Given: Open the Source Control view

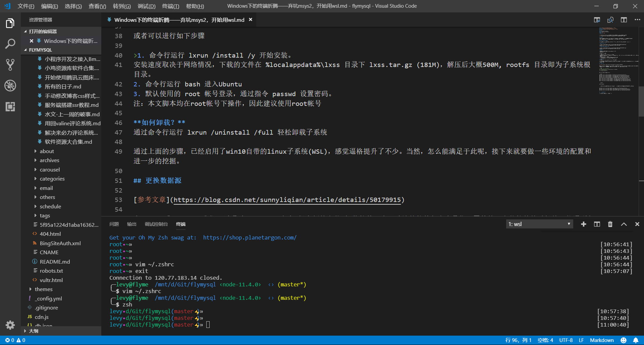Looking at the screenshot, I should [x=10, y=65].
